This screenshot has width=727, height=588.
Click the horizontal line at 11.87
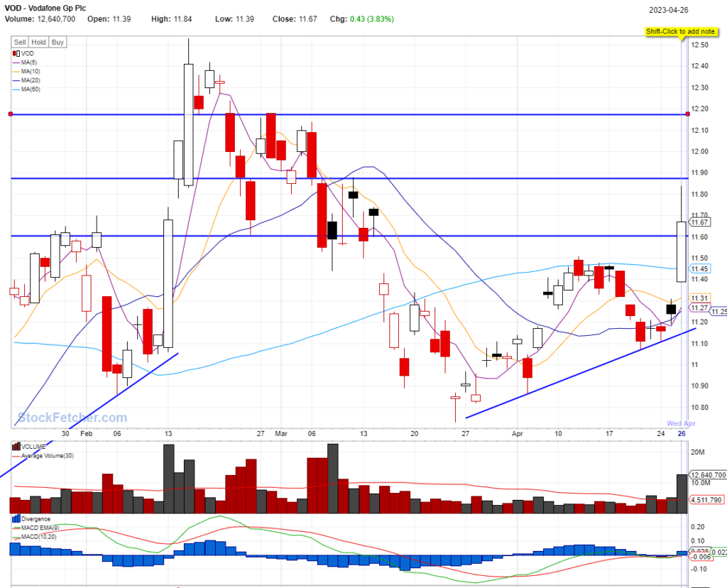click(x=348, y=178)
